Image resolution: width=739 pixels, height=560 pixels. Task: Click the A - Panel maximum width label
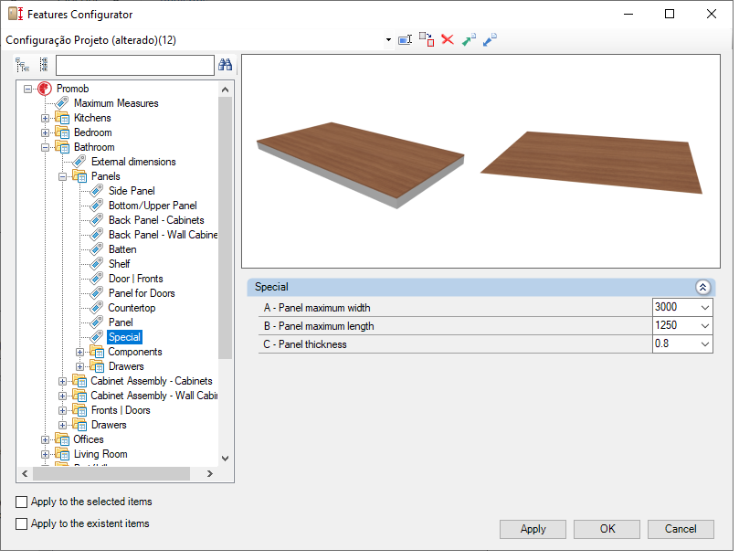pos(317,308)
